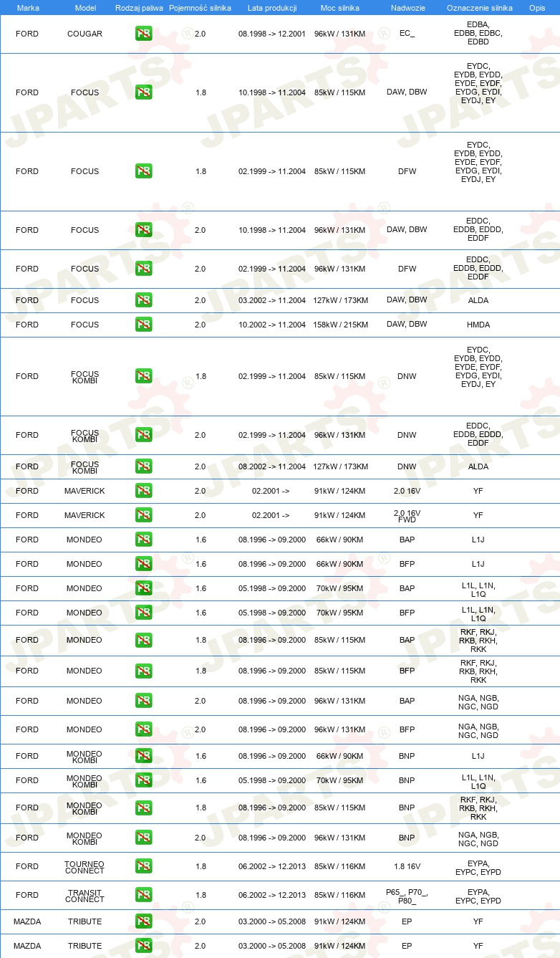Click the Marka column header

tap(28, 8)
